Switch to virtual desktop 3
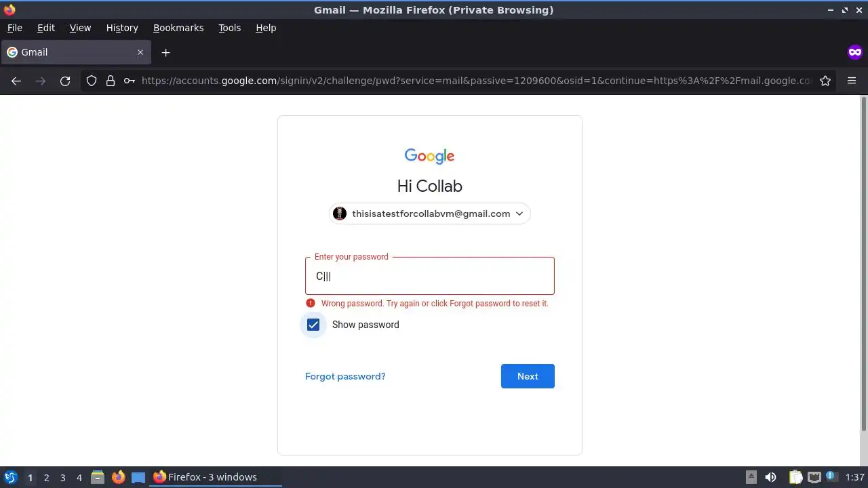Viewport: 868px width, 488px height. click(62, 477)
